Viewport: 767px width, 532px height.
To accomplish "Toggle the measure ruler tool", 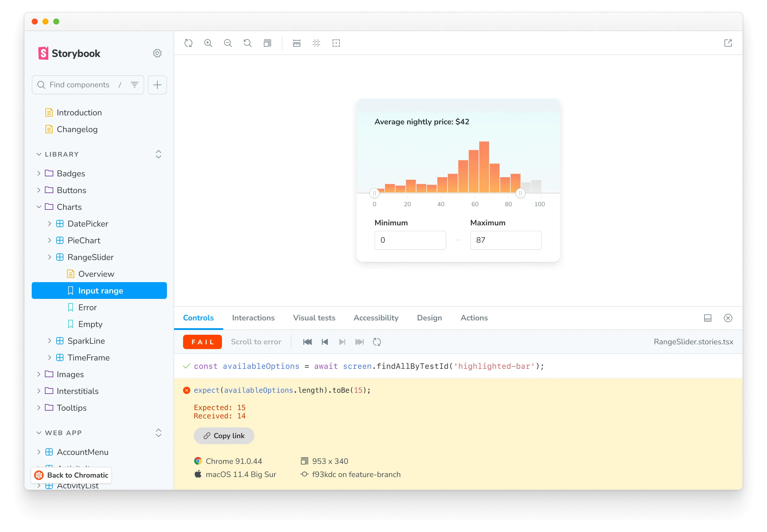I will point(296,43).
